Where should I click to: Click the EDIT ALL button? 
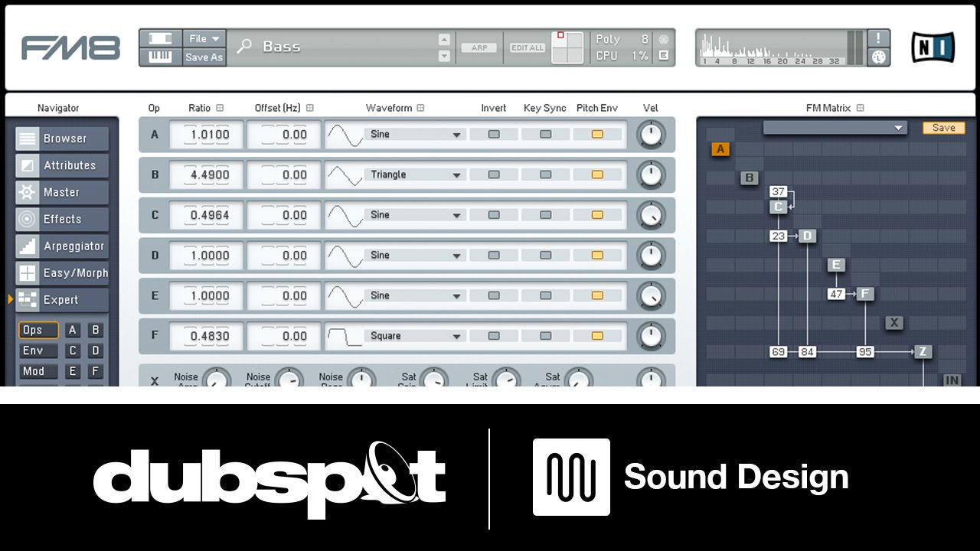pos(528,47)
